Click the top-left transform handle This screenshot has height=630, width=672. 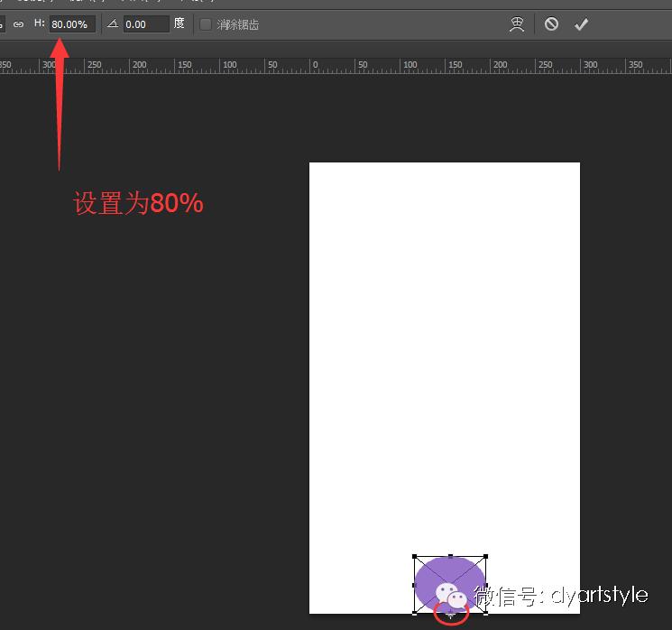[414, 557]
